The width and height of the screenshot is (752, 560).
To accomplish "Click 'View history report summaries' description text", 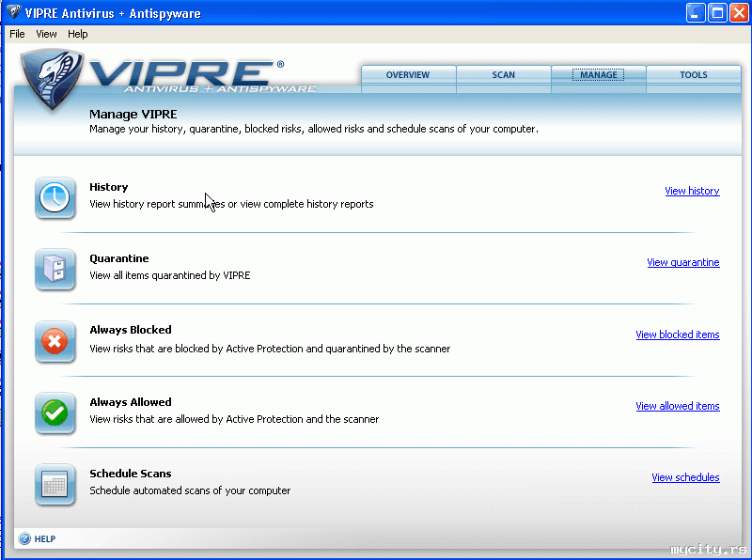I will tap(231, 204).
